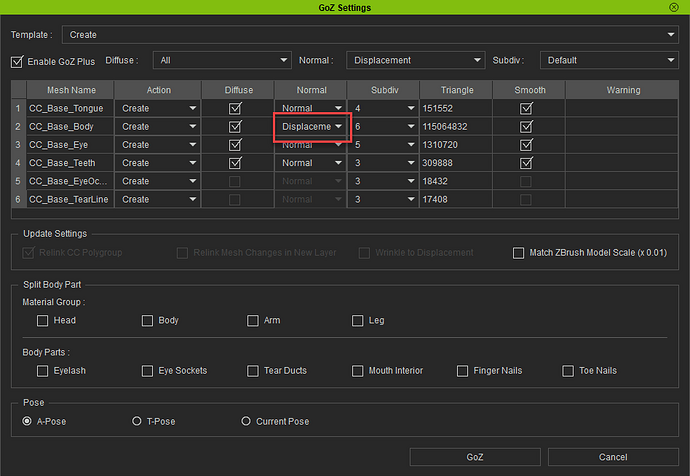Select the CC_Base_TearLine mesh name cell
The width and height of the screenshot is (690, 476).
click(x=70, y=199)
